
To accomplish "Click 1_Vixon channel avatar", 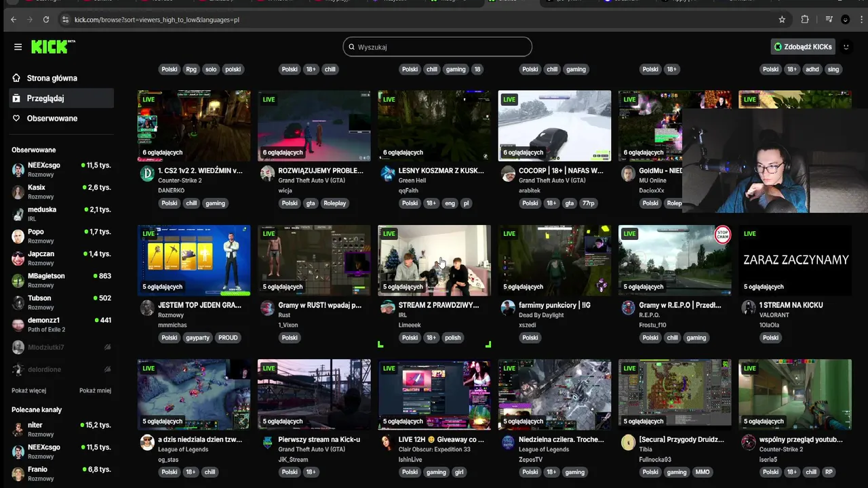I will (267, 308).
